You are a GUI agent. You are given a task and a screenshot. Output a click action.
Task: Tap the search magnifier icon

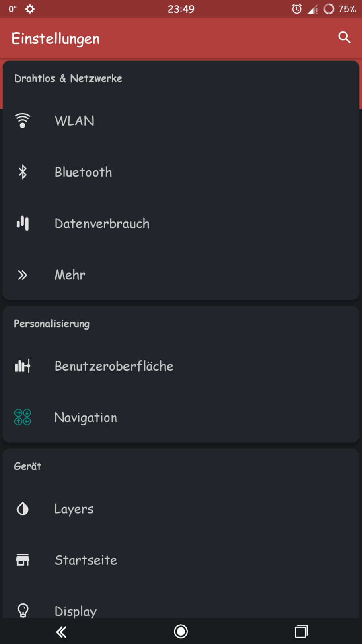(344, 37)
